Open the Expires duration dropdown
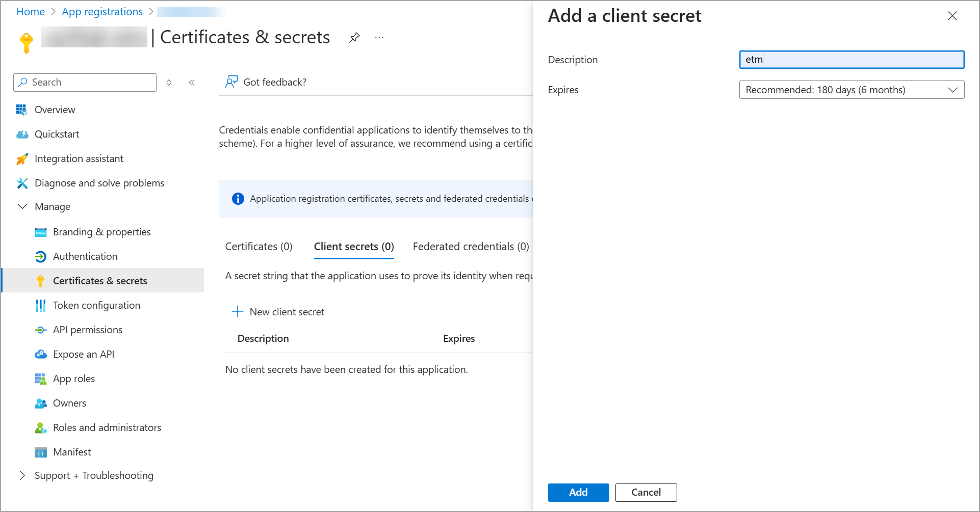The image size is (980, 512). tap(851, 90)
